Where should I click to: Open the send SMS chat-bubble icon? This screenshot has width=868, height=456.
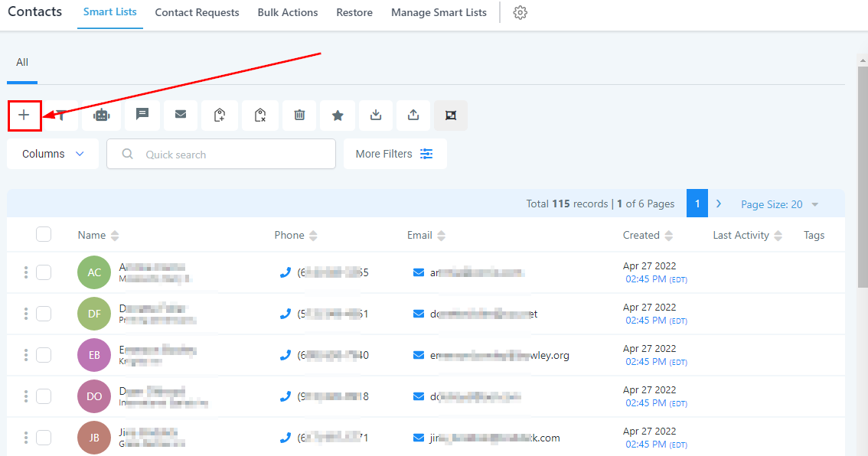142,115
